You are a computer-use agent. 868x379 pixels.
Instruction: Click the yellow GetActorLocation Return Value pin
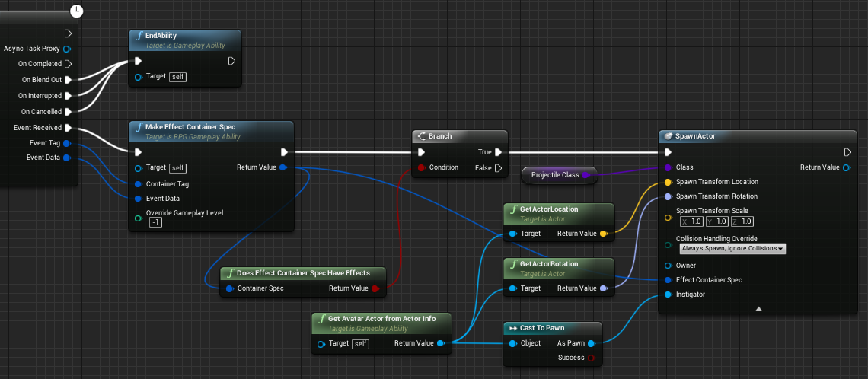pyautogui.click(x=603, y=234)
